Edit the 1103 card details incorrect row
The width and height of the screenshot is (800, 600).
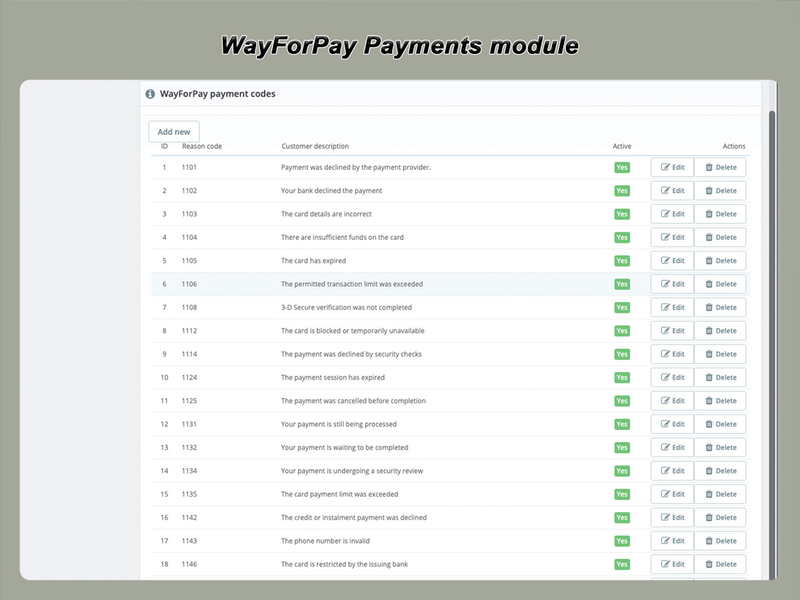672,214
